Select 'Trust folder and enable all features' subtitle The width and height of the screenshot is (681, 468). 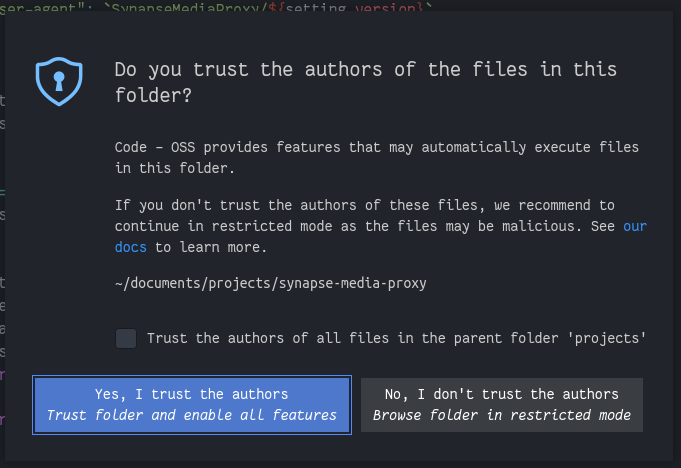192,415
